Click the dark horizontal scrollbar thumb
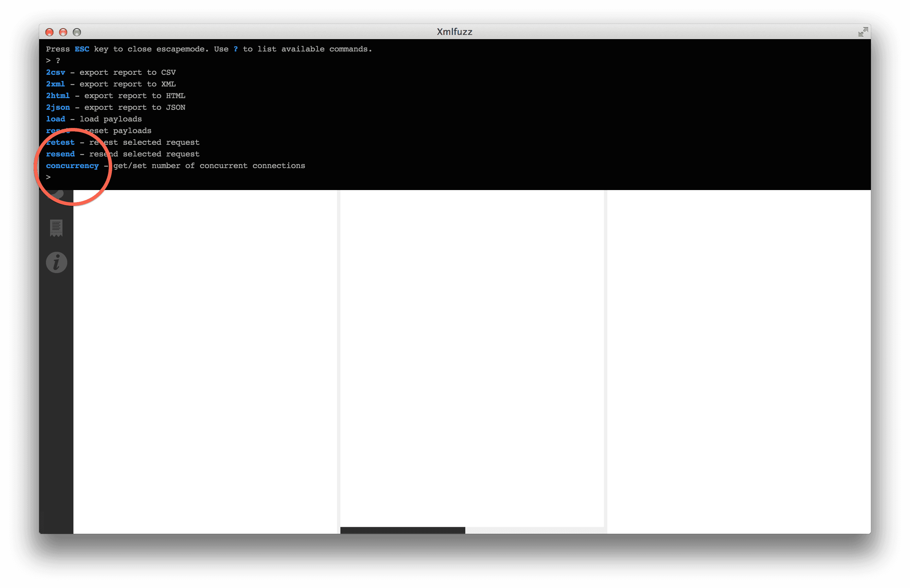 (402, 530)
